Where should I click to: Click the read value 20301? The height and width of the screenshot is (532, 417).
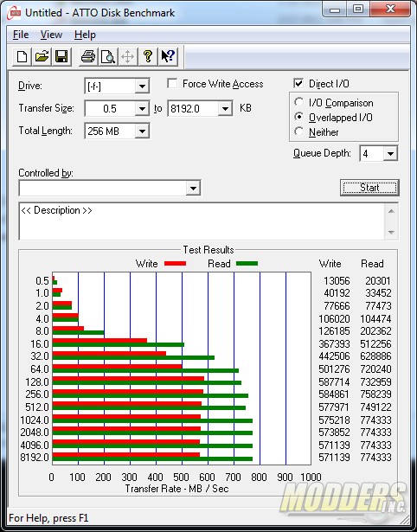coord(378,281)
